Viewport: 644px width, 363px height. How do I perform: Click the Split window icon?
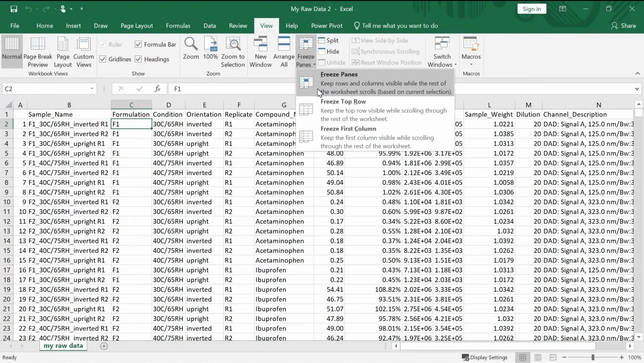pyautogui.click(x=328, y=40)
